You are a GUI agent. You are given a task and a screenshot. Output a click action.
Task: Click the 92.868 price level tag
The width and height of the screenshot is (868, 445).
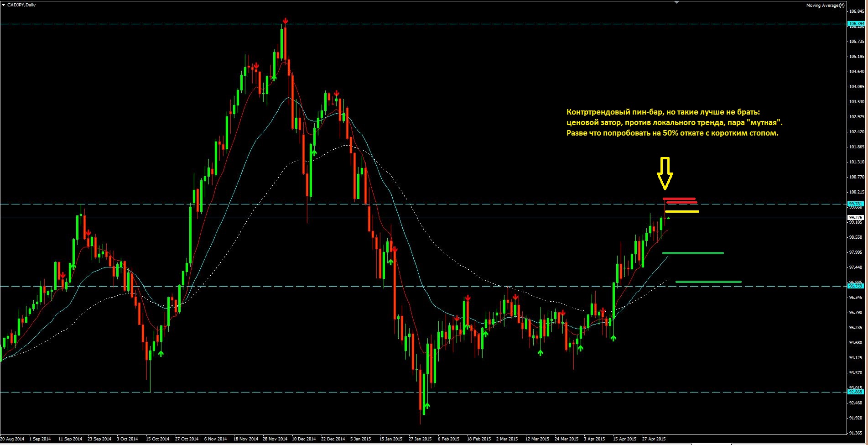pos(856,392)
